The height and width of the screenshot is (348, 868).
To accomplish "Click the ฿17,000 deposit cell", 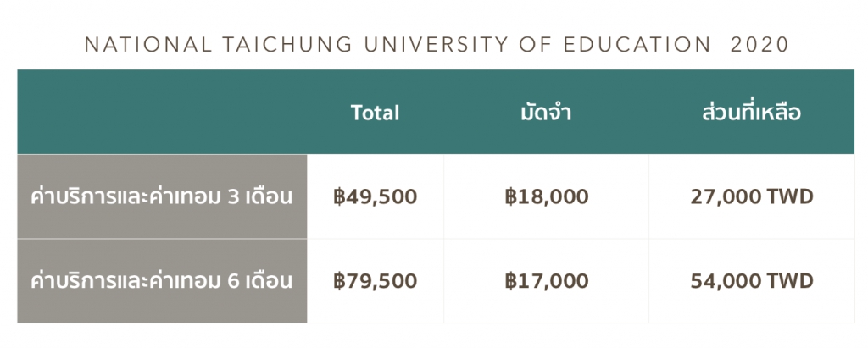I will point(546,281).
